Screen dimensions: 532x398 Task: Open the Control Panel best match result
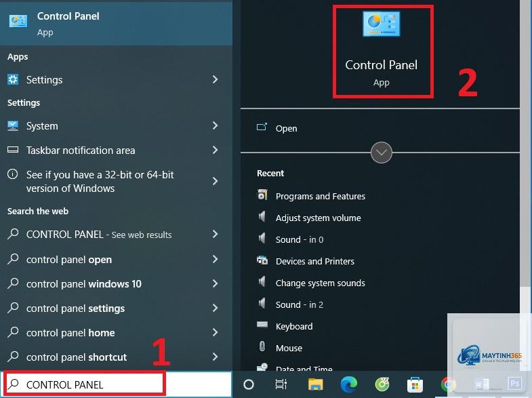tap(116, 24)
